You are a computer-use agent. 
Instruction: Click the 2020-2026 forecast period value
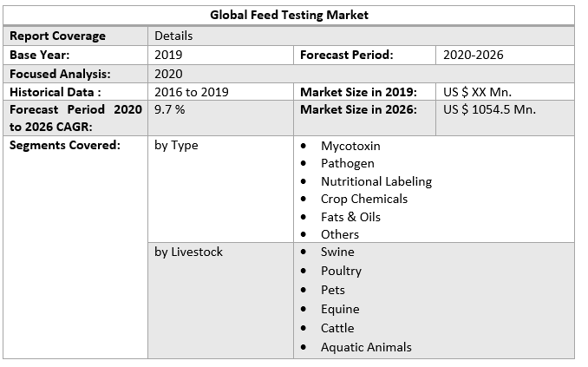[473, 55]
